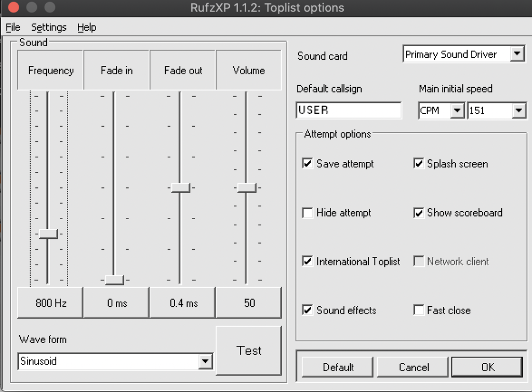The image size is (532, 392).
Task: Disable the Sound effects checkbox
Action: tap(308, 310)
